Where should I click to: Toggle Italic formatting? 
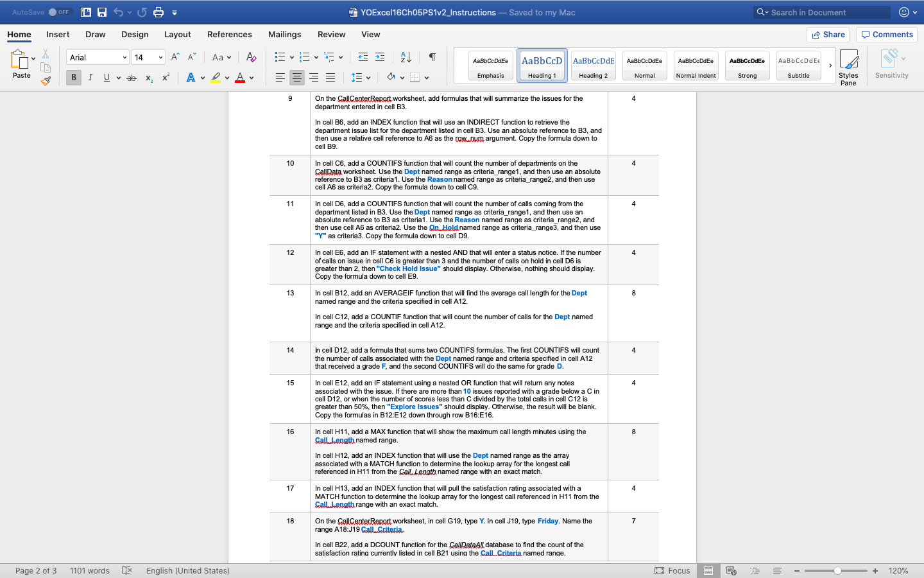coord(90,78)
